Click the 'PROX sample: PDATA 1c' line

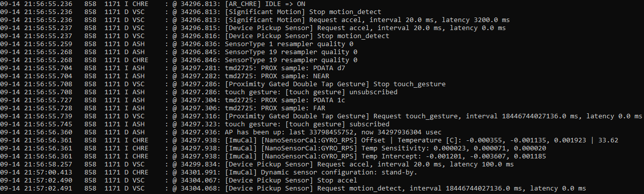point(173,100)
